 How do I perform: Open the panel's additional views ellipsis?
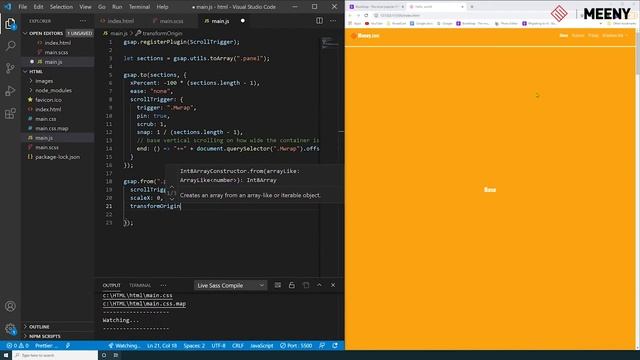[x=163, y=285]
